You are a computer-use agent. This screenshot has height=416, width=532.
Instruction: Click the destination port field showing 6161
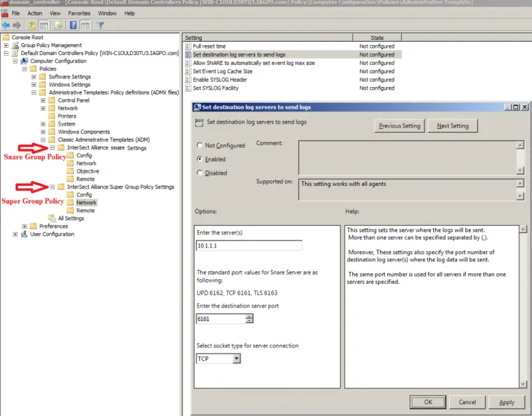click(220, 318)
